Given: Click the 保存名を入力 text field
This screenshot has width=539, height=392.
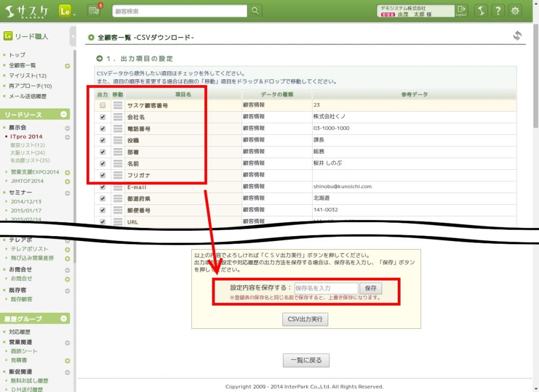Looking at the screenshot, I should coord(326,288).
